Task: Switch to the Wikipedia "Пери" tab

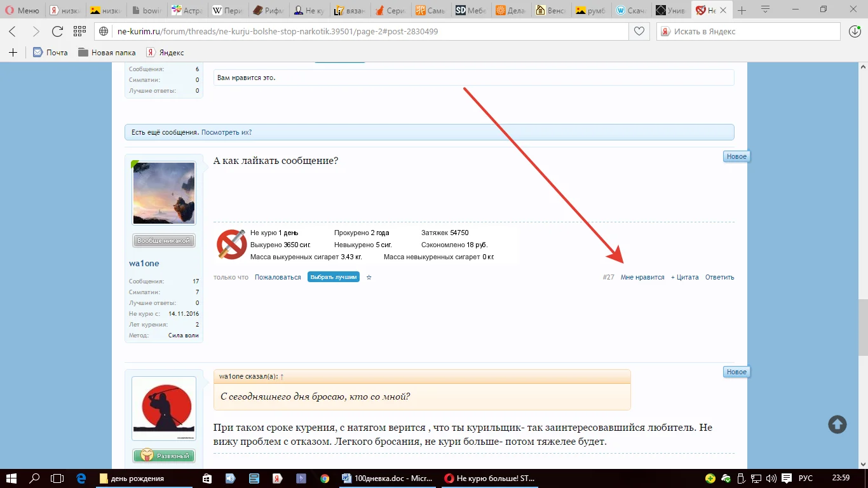Action: [x=226, y=10]
